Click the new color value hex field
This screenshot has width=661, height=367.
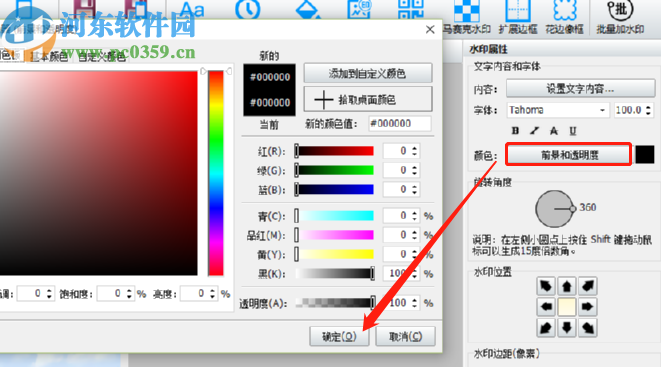[400, 123]
